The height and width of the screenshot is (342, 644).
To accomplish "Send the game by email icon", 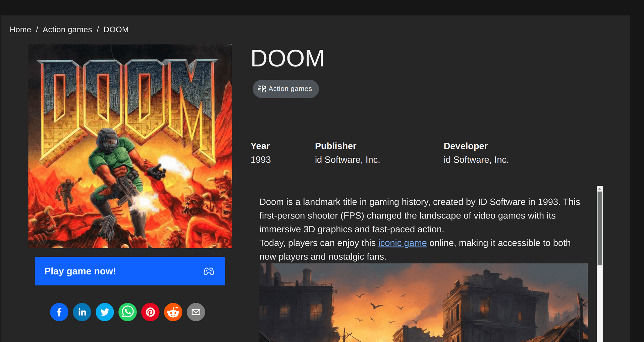I will point(196,312).
